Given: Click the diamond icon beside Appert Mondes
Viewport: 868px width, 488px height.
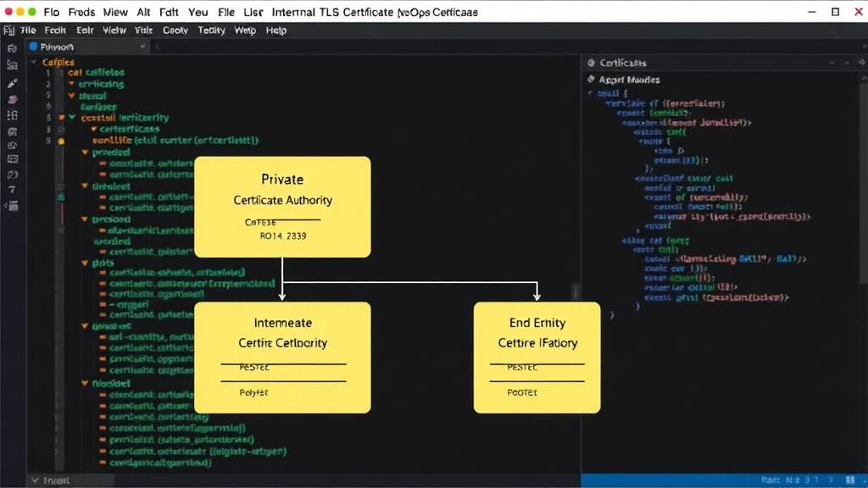Looking at the screenshot, I should click(x=591, y=79).
